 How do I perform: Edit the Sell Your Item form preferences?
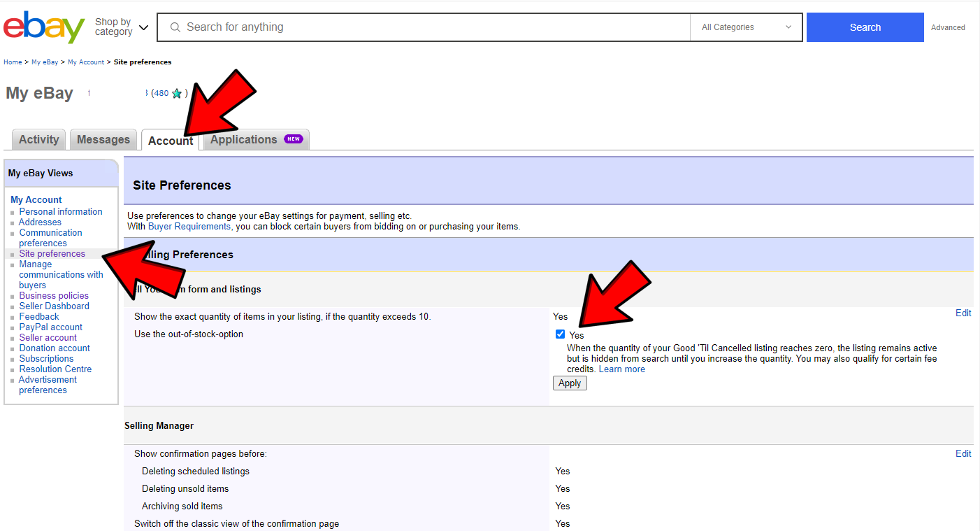pyautogui.click(x=963, y=313)
